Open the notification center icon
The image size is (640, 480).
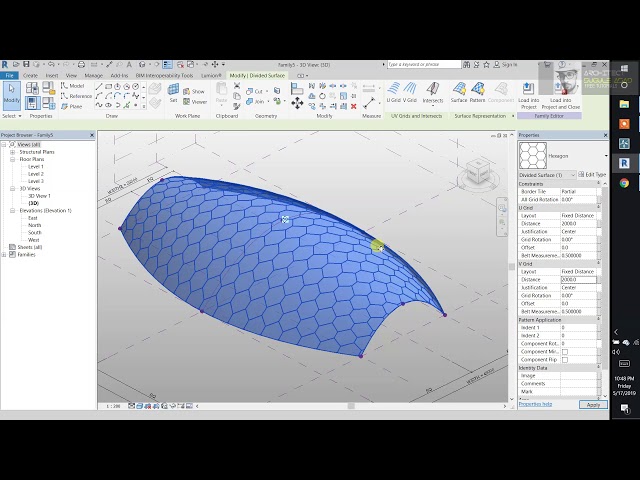click(624, 408)
